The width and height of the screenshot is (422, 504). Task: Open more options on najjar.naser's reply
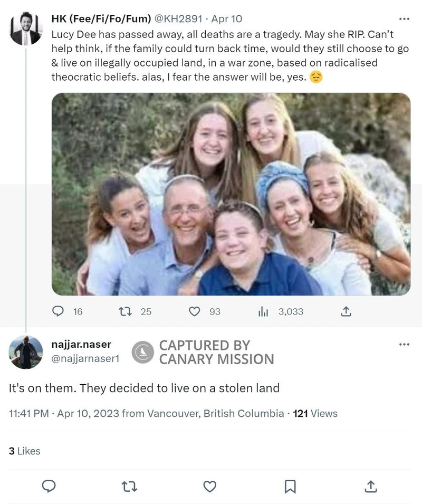coord(404,345)
